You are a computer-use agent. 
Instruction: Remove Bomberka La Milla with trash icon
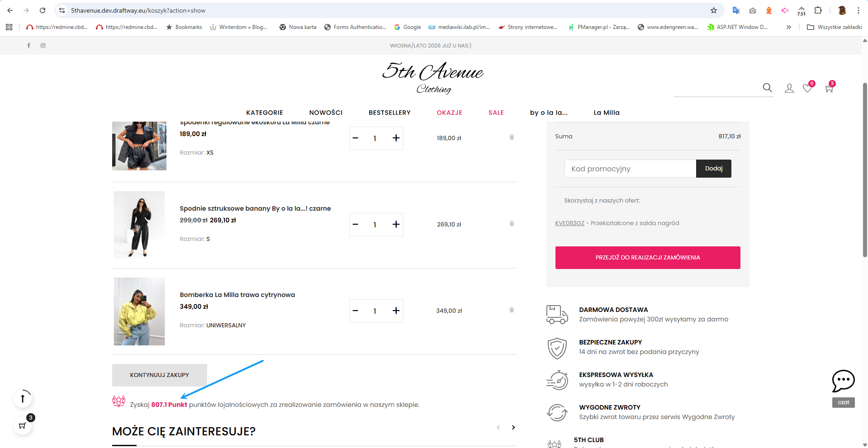click(512, 310)
